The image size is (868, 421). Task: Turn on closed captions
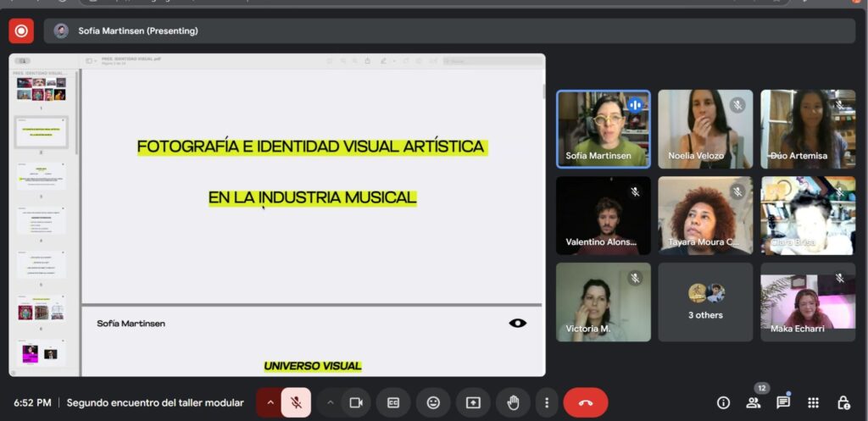coord(393,402)
